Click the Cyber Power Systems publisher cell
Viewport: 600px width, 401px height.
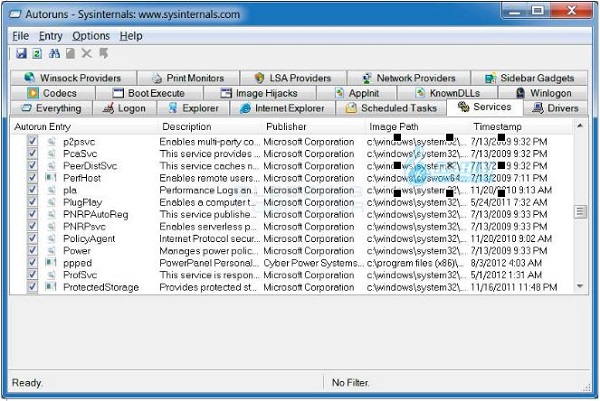pyautogui.click(x=313, y=262)
